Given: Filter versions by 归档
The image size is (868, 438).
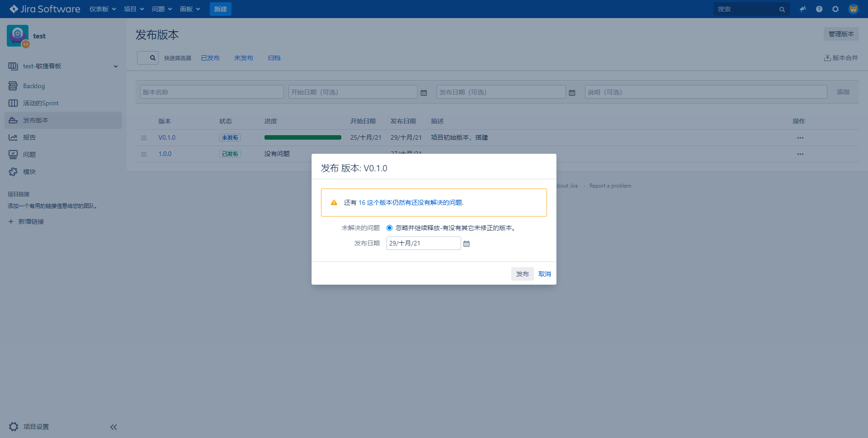Looking at the screenshot, I should (274, 58).
